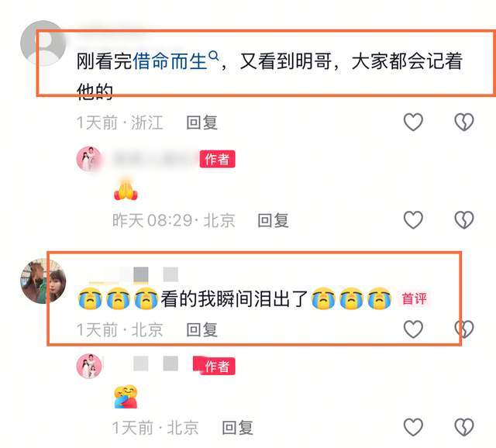Reply to the 看的我瞬间泪出了 comment
The image size is (496, 448).
(201, 329)
